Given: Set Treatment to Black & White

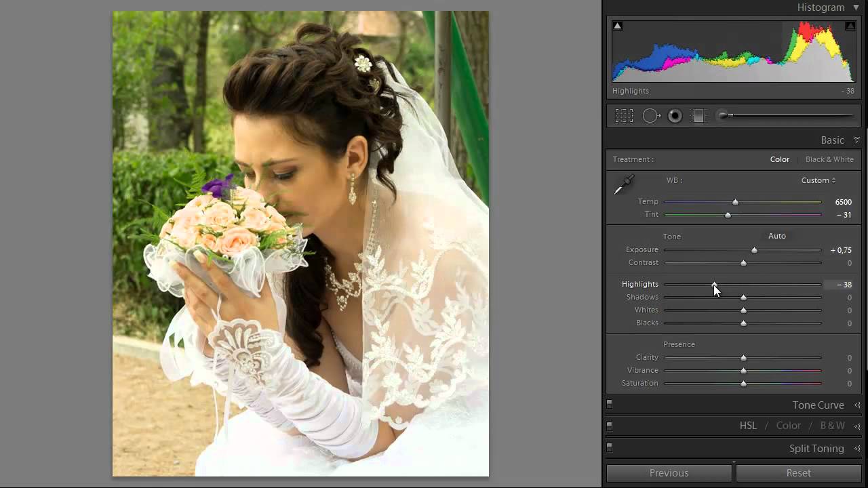Looking at the screenshot, I should pyautogui.click(x=829, y=159).
